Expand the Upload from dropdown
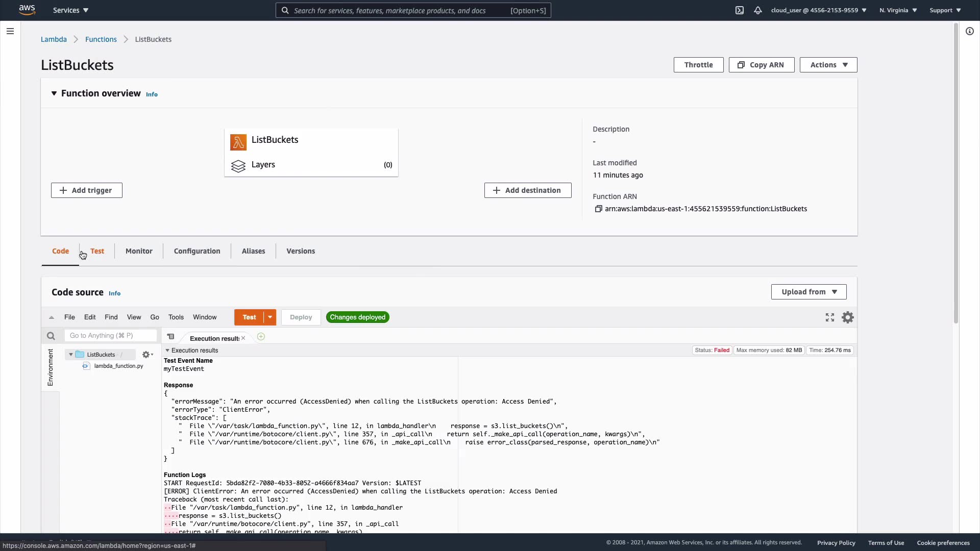 point(808,292)
